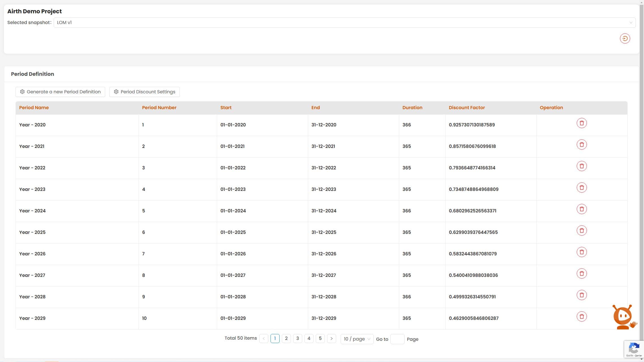644x362 pixels.
Task: Delete the Year - 2020 period row
Action: point(582,123)
